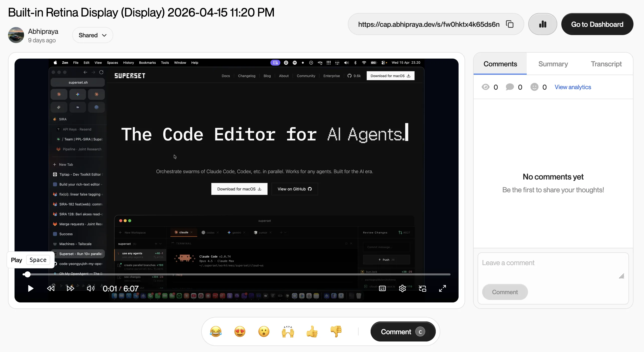The width and height of the screenshot is (644, 352).
Task: Click the Bookmarks menu in the video menu bar
Action: [x=147, y=63]
